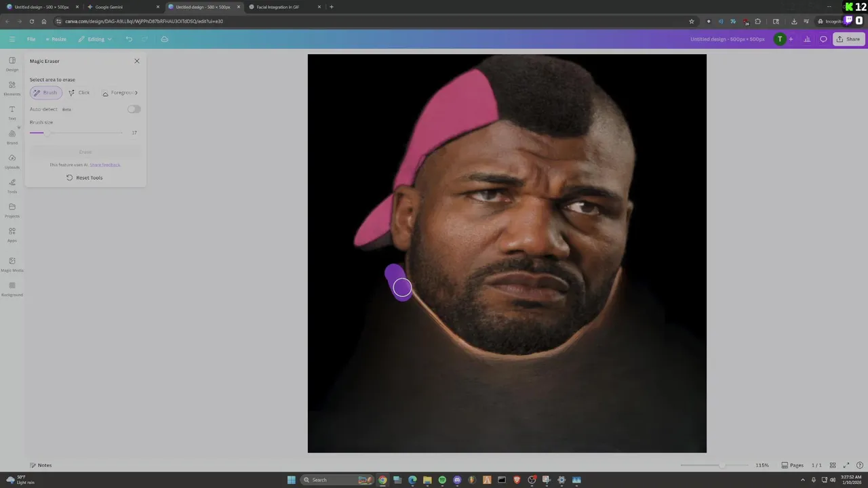Click the Windows taskbar search box

point(337,480)
